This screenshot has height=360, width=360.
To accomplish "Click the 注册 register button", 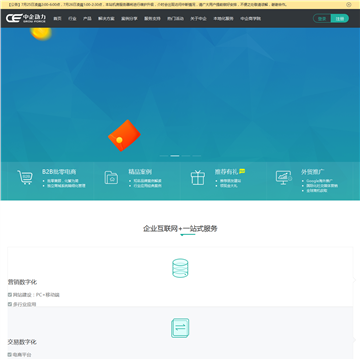I will [340, 19].
